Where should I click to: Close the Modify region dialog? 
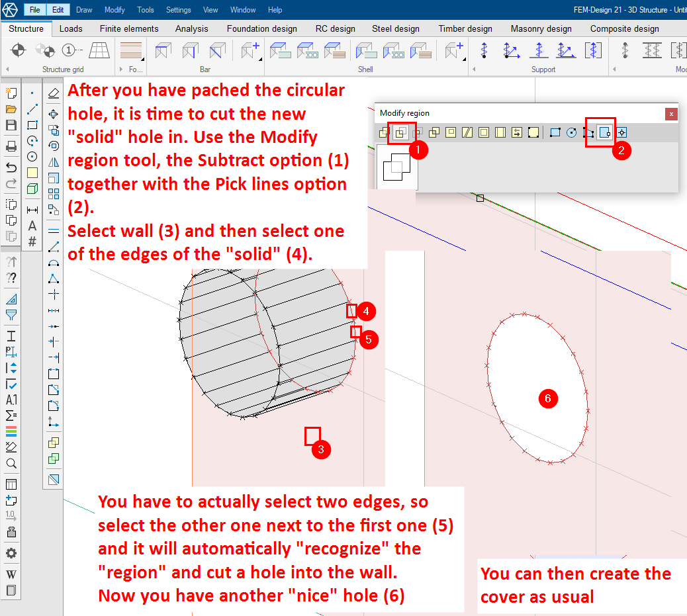(671, 114)
